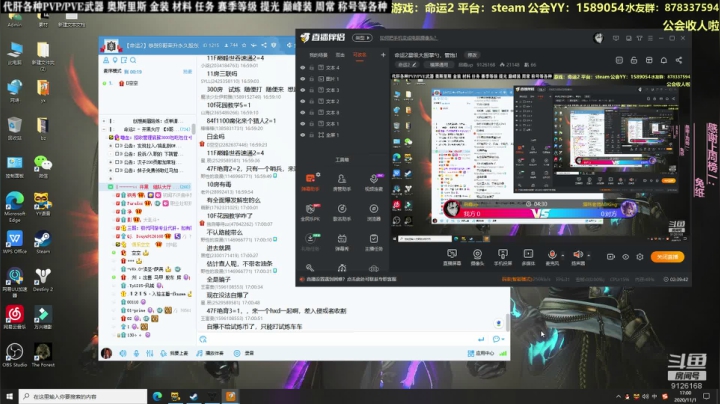Click the 修改 button next to the stream title
The image size is (720, 404).
click(472, 55)
